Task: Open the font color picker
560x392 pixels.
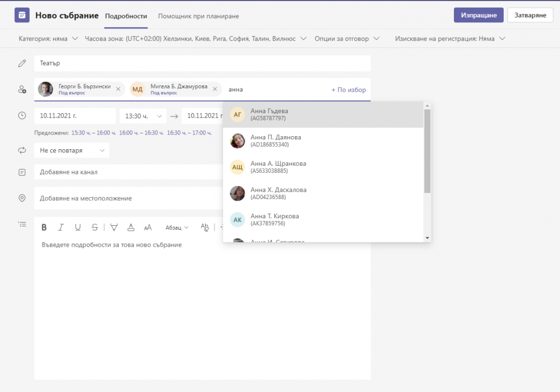Action: pyautogui.click(x=131, y=227)
